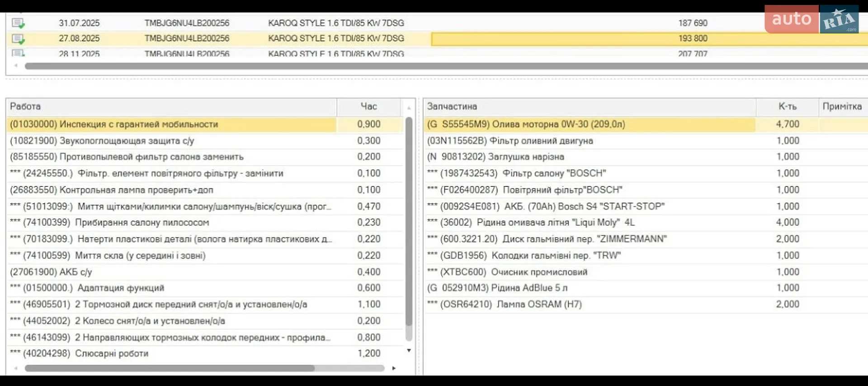Image resolution: width=868 pixels, height=386 pixels.
Task: Click the works table left scroll arrow
Action: [16, 368]
